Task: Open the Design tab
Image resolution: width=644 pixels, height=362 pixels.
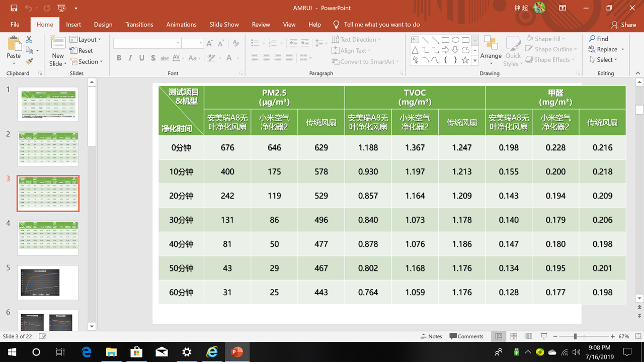Action: [103, 24]
